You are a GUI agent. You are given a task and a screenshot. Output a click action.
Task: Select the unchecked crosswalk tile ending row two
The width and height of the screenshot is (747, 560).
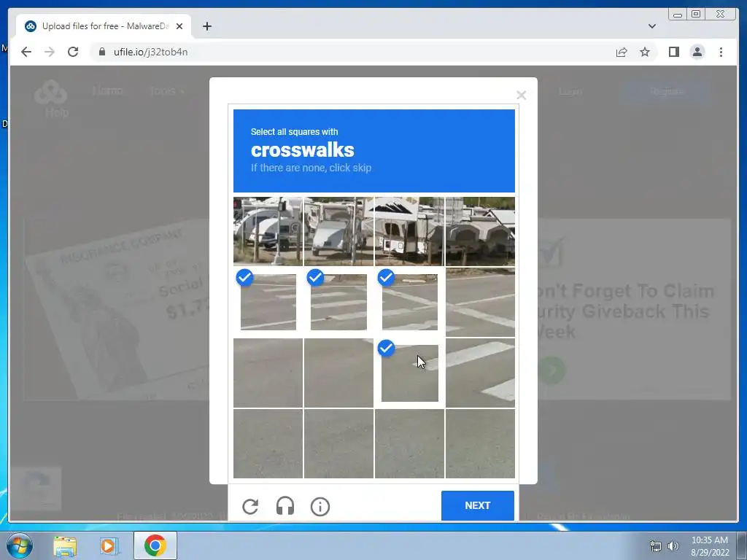click(480, 302)
